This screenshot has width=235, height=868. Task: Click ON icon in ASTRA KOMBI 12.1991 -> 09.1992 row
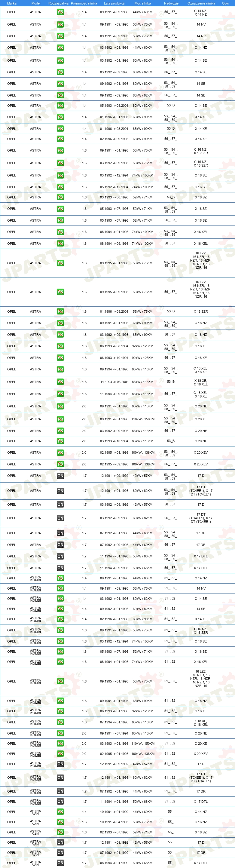pos(60,764)
